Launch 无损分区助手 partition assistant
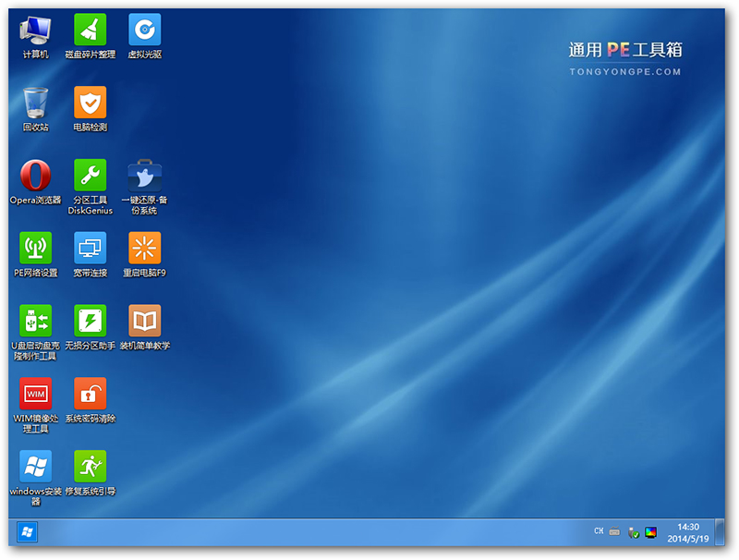This screenshot has height=560, width=739. (90, 321)
